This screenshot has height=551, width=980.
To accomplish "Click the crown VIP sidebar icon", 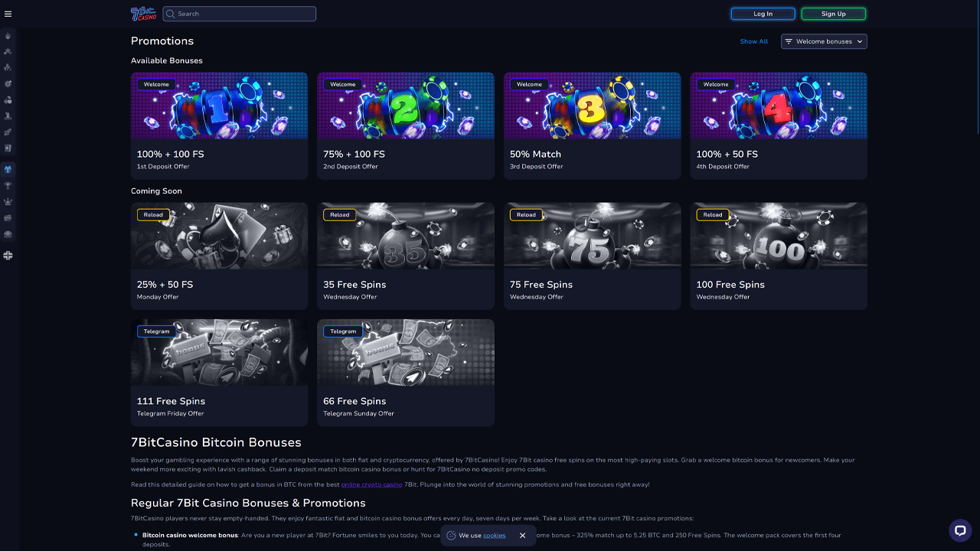I will pyautogui.click(x=8, y=201).
